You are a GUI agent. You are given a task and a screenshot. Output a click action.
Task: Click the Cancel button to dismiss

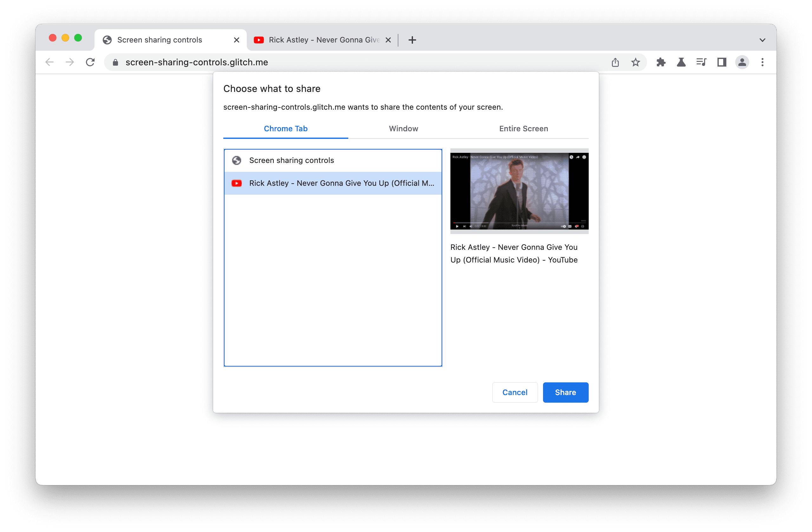tap(514, 392)
